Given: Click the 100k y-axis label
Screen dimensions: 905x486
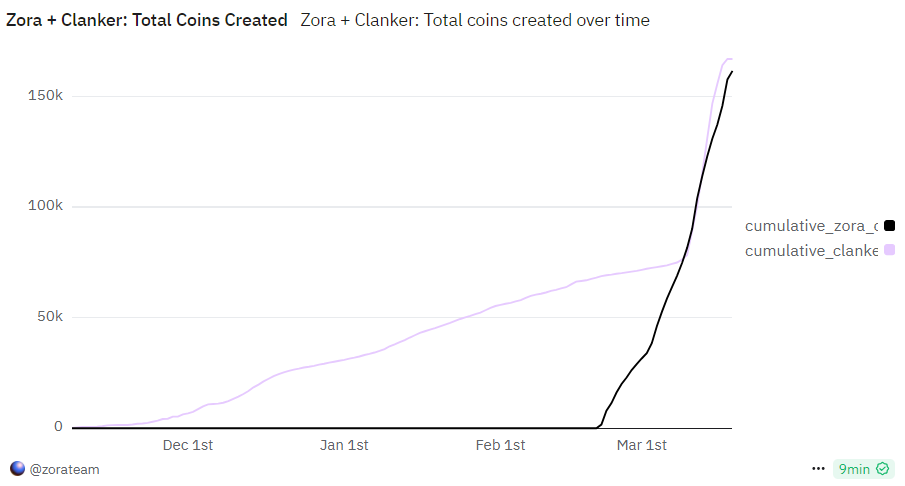Looking at the screenshot, I should (x=46, y=206).
